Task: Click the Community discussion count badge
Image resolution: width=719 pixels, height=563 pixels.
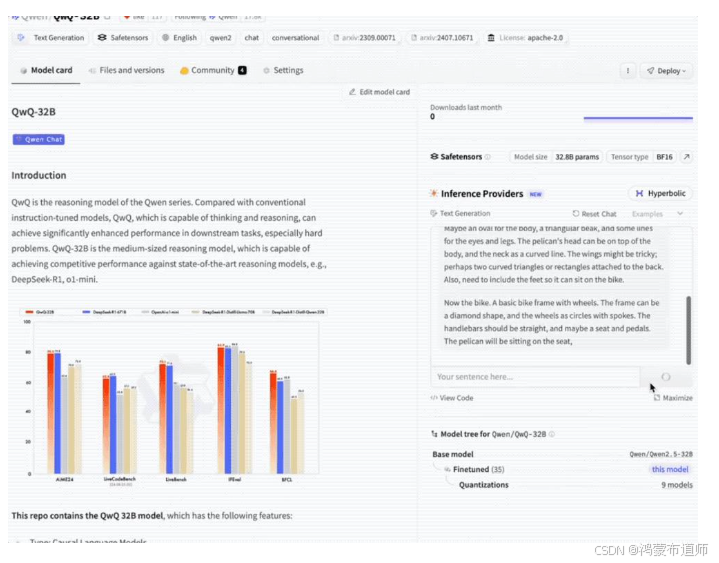Action: (x=243, y=70)
